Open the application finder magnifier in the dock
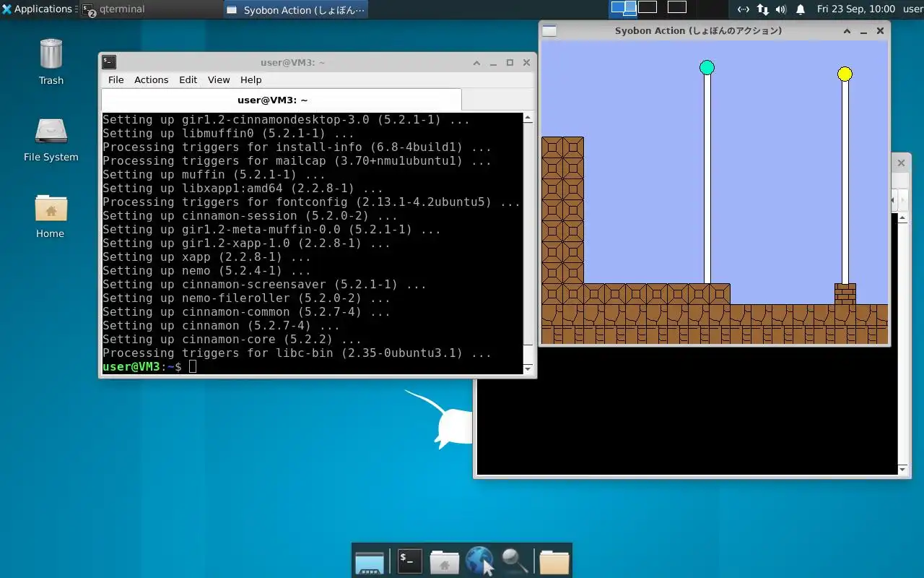This screenshot has width=924, height=578. [515, 561]
